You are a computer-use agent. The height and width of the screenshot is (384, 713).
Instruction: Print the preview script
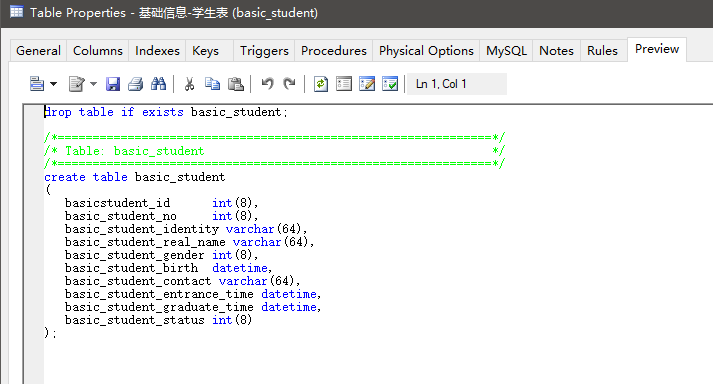[136, 84]
